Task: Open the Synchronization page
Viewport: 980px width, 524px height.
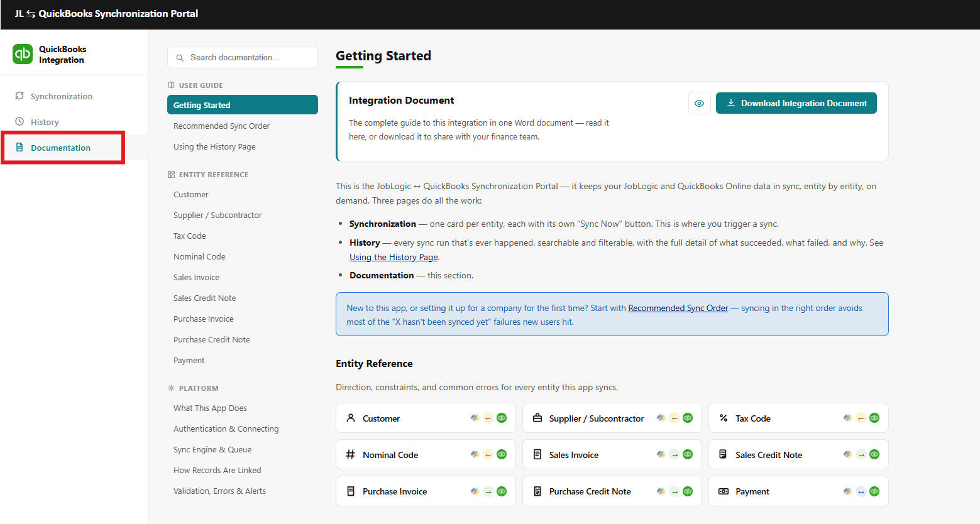Action: [x=74, y=96]
